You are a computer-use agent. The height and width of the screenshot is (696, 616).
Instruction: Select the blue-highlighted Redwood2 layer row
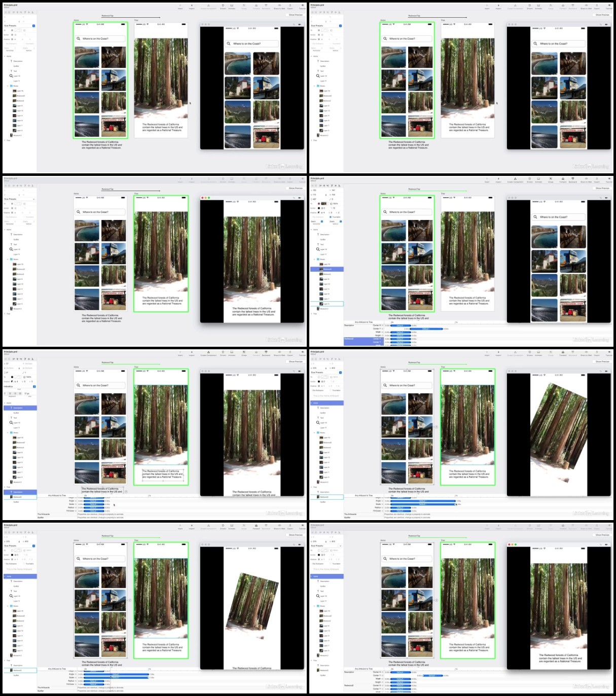pyautogui.click(x=327, y=269)
